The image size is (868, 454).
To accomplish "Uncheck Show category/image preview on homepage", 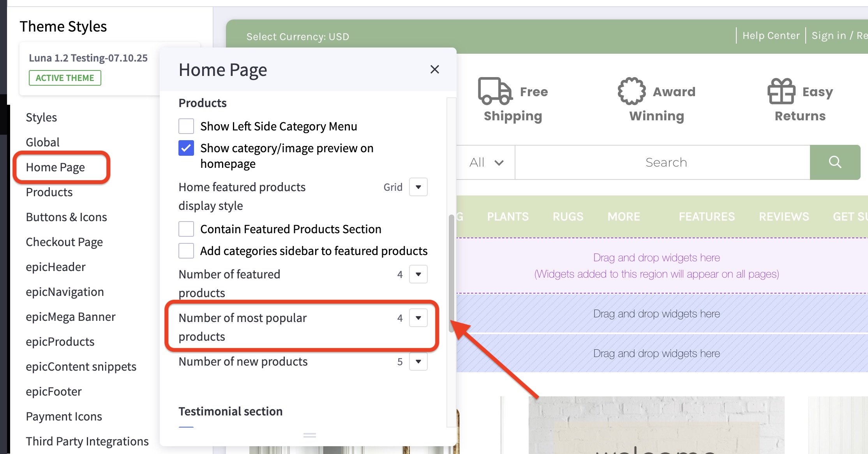I will click(186, 148).
